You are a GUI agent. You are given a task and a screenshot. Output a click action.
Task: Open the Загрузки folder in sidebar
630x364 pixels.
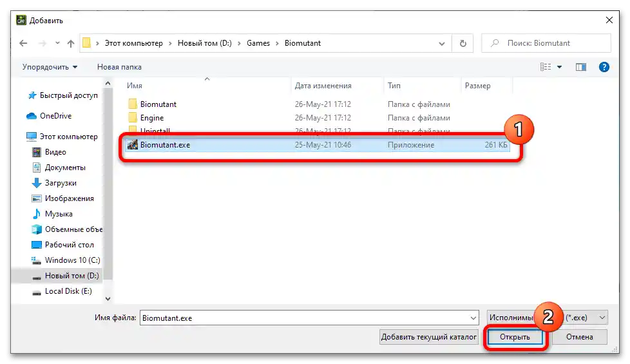[61, 183]
